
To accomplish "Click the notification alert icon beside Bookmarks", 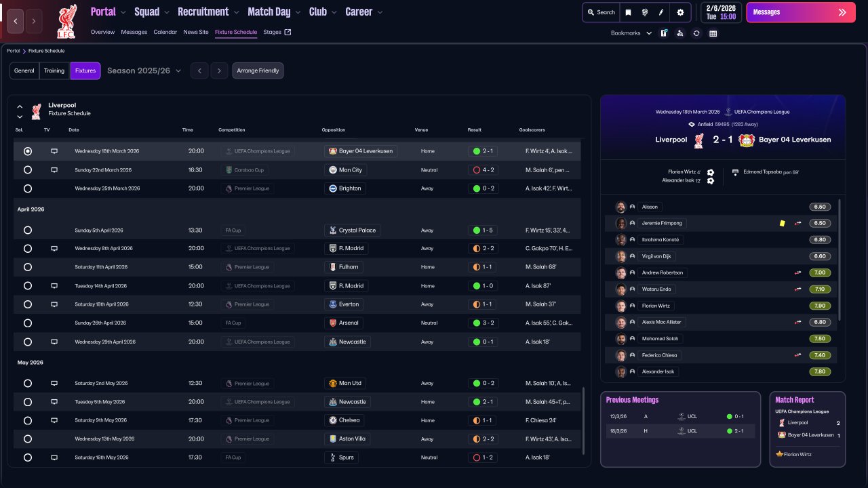I will click(664, 33).
